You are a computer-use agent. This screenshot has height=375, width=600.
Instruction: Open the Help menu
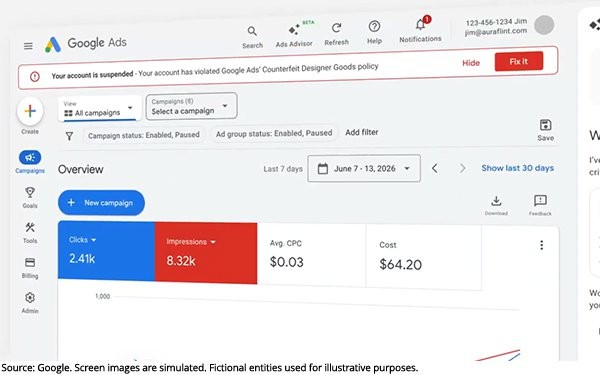point(374,32)
